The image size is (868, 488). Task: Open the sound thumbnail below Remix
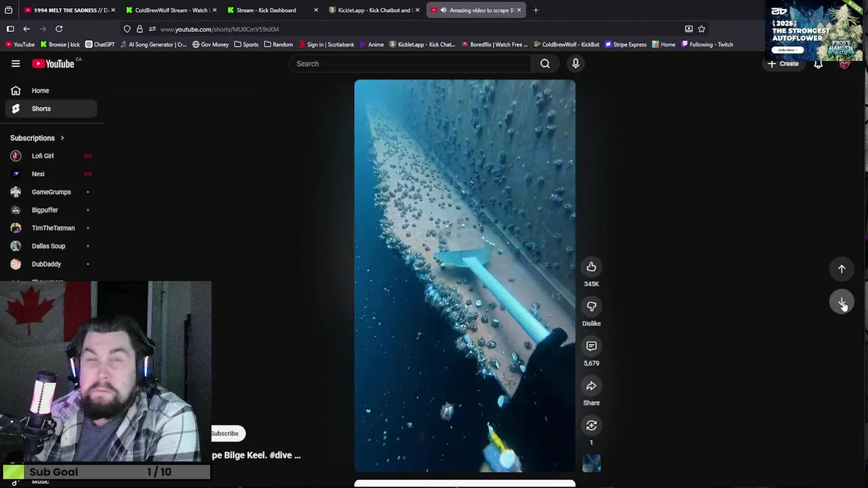coord(591,464)
